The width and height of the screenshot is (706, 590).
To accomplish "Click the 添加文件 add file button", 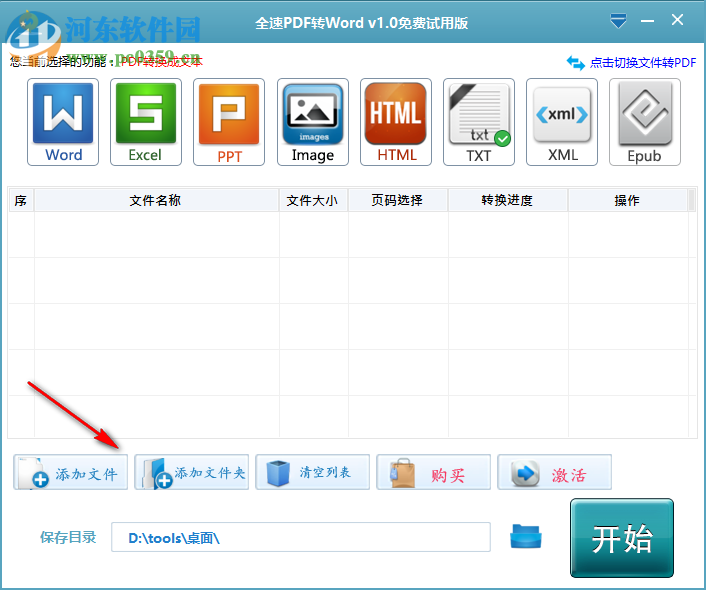I will (71, 472).
